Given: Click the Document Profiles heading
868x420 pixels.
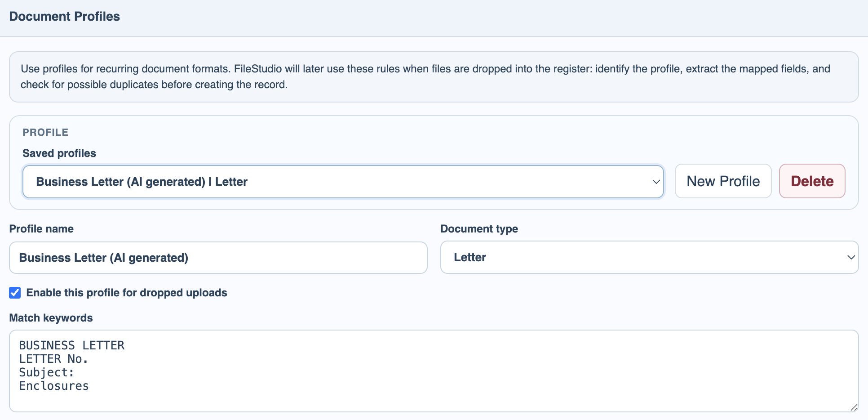Looking at the screenshot, I should click(x=65, y=17).
